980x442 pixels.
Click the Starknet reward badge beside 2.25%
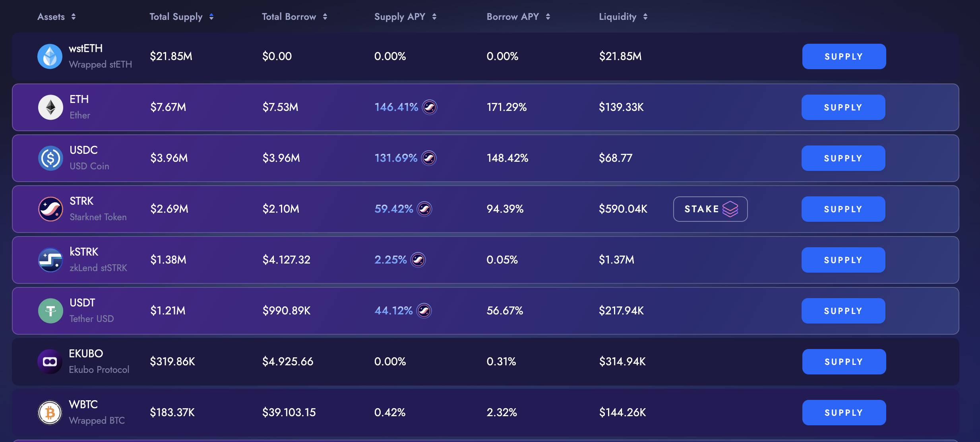click(418, 260)
